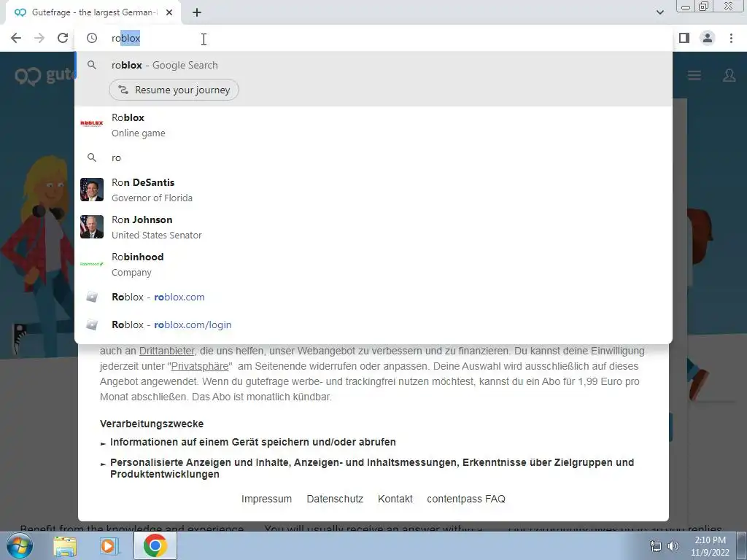This screenshot has width=747, height=560.
Task: Select the Ron Johnson suggestion
Action: [x=373, y=227]
